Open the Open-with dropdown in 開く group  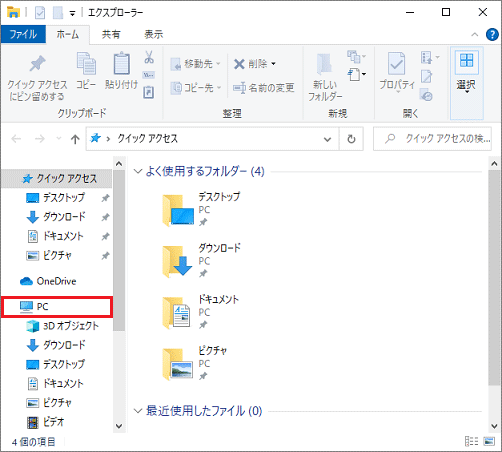pyautogui.click(x=430, y=57)
